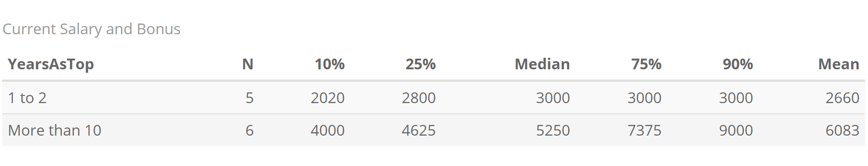Select the Mean column header
Screen dimensions: 868x166
(838, 64)
